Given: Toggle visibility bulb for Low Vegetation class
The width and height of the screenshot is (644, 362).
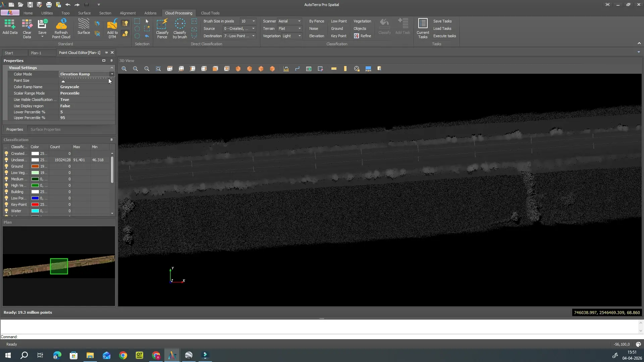Looking at the screenshot, I should click(6, 173).
